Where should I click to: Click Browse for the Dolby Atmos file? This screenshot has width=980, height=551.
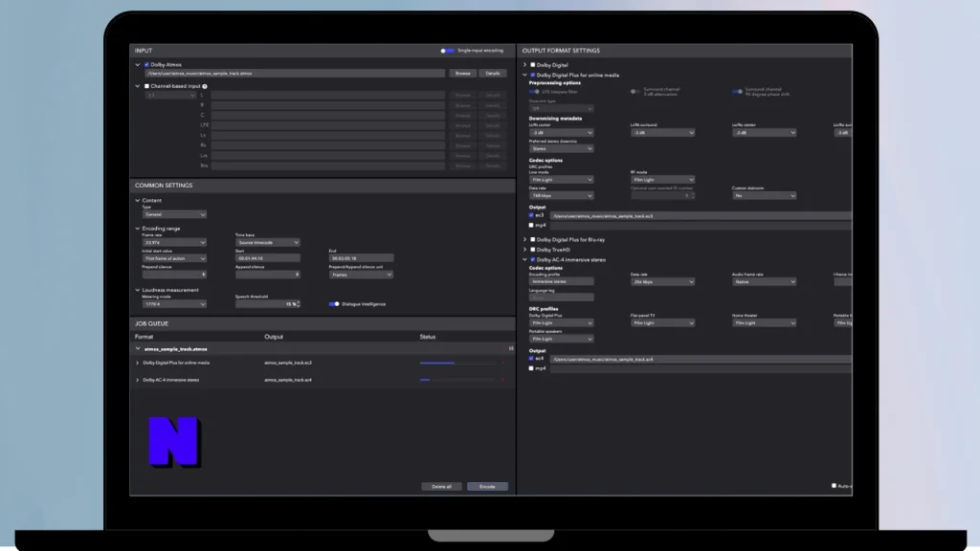[462, 73]
